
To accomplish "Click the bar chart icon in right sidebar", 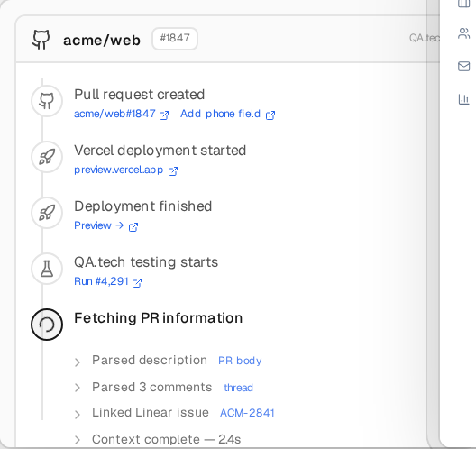I will click(x=463, y=99).
